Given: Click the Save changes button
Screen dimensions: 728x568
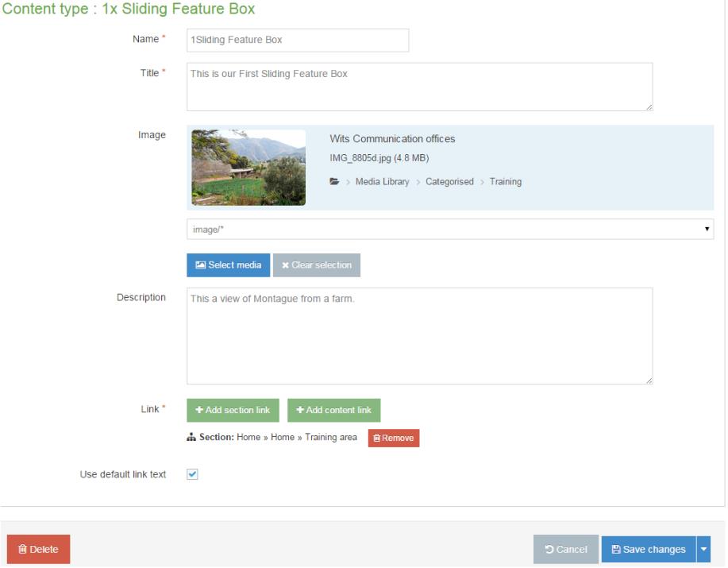Looking at the screenshot, I should (x=649, y=550).
